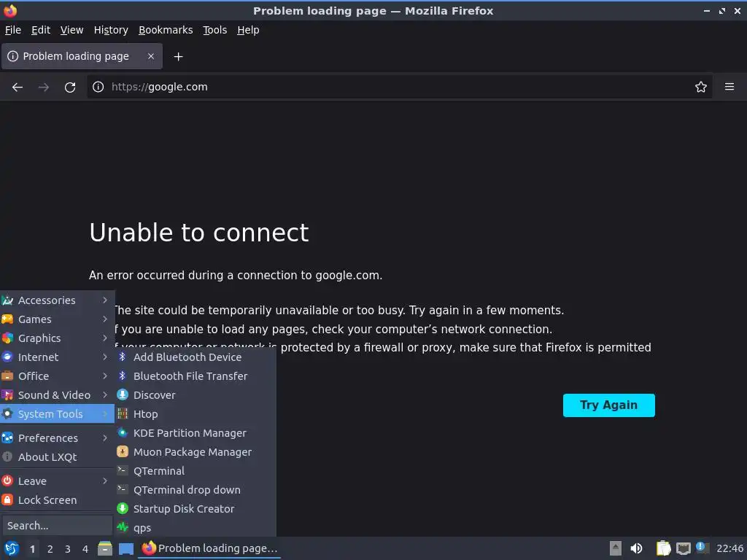Expand the Leave submenu

point(57,481)
